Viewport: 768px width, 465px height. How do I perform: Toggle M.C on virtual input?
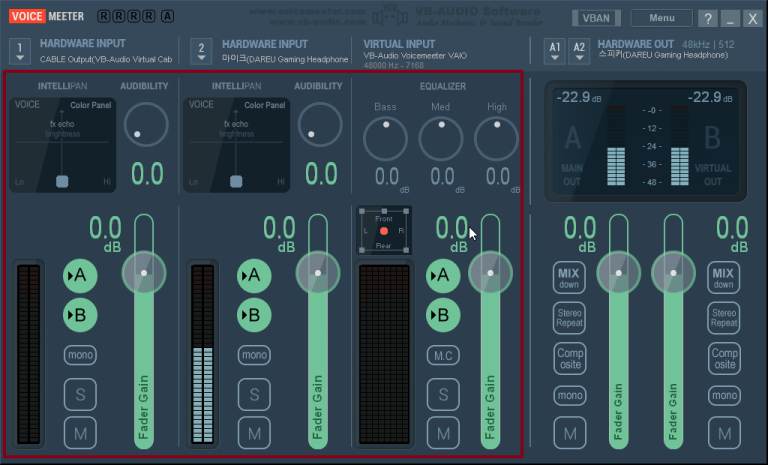(443, 355)
